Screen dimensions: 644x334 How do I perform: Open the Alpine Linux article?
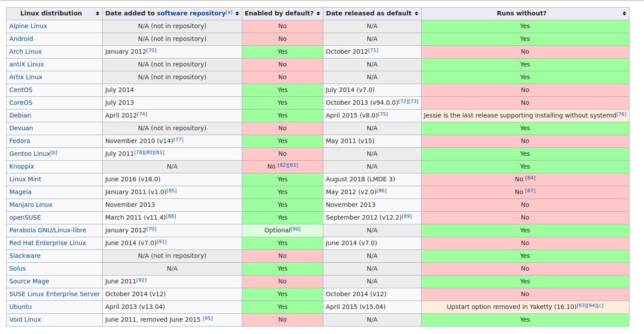click(x=28, y=26)
